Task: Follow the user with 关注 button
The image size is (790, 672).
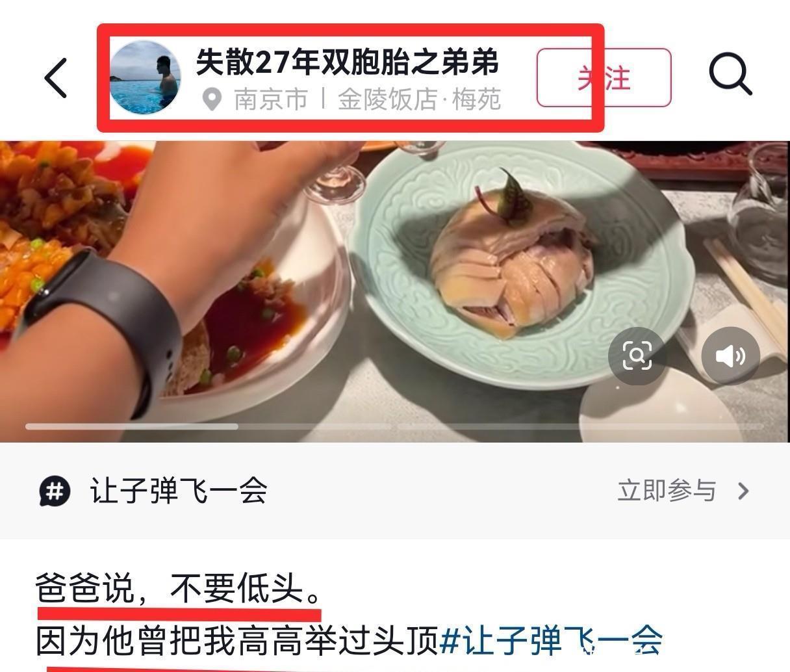Action: 604,77
